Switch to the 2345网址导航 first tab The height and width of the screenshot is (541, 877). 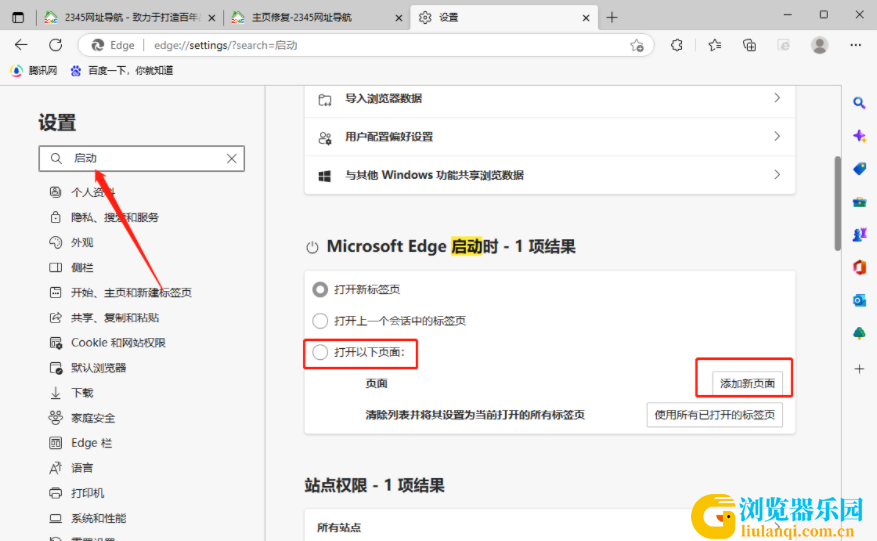coord(130,18)
